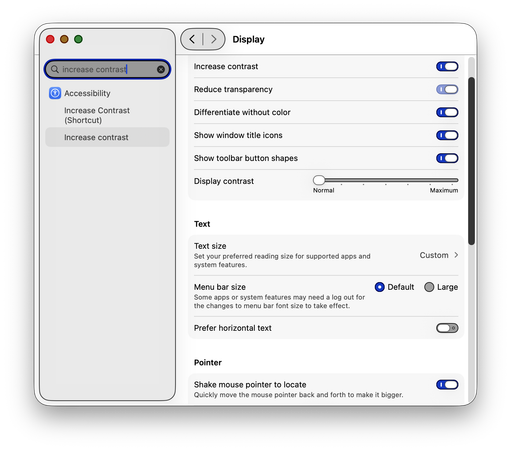Toggle Show window title icons switch

pos(447,135)
